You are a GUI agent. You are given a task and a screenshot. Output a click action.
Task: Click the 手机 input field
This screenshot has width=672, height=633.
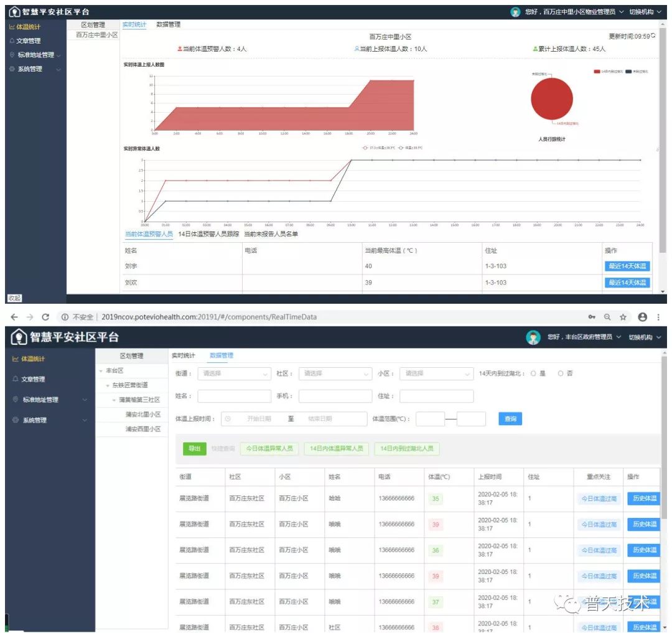click(x=335, y=396)
